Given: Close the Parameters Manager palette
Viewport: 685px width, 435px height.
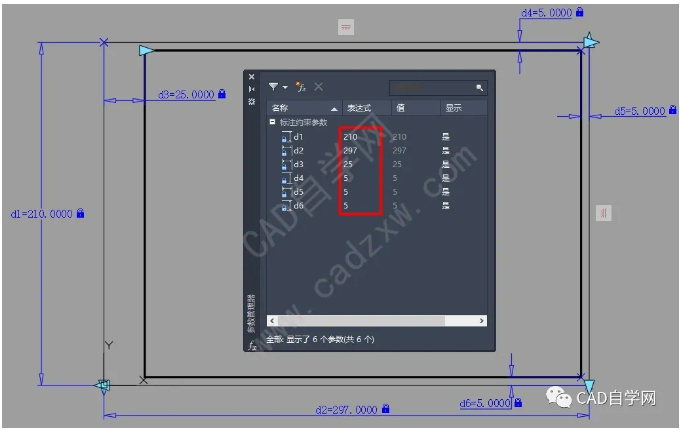Looking at the screenshot, I should click(252, 77).
